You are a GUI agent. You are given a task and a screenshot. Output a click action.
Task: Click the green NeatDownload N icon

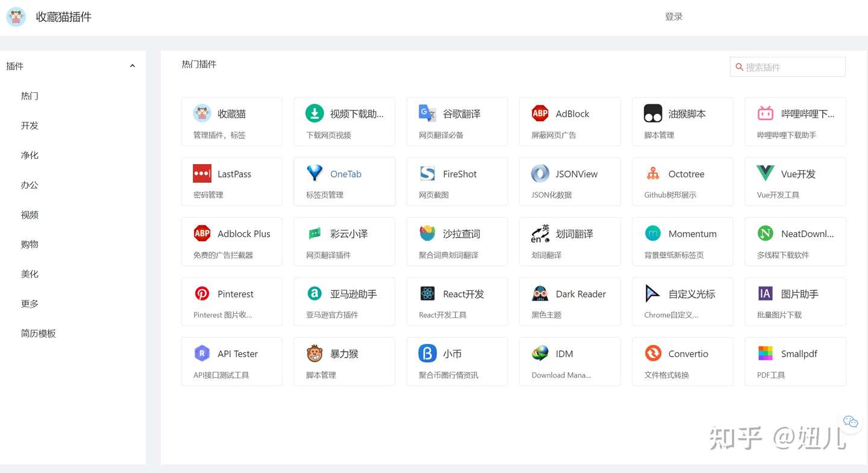coord(766,233)
